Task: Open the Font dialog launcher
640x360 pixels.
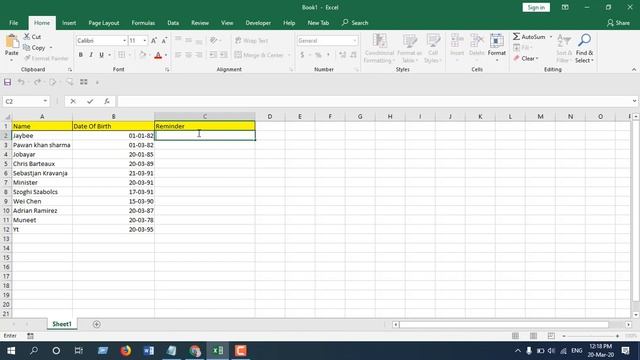Action: coord(167,70)
